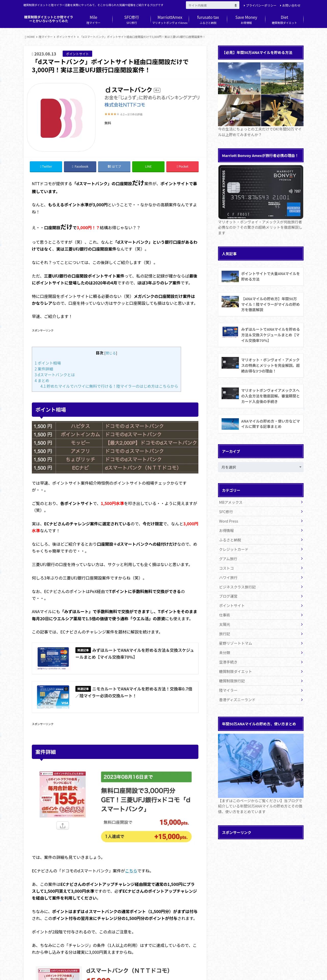The width and height of the screenshot is (327, 980).
Task: Save the article to Pocket
Action: click(x=182, y=167)
